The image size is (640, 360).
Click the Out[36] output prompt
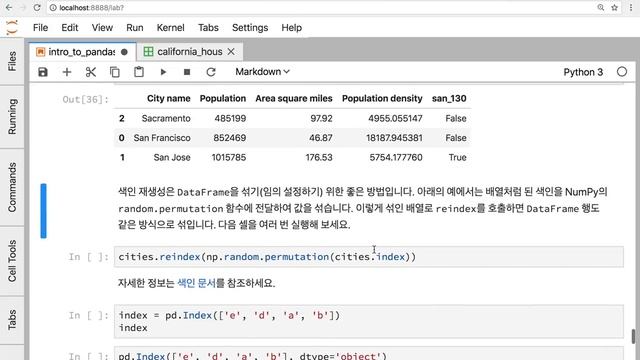pos(86,100)
